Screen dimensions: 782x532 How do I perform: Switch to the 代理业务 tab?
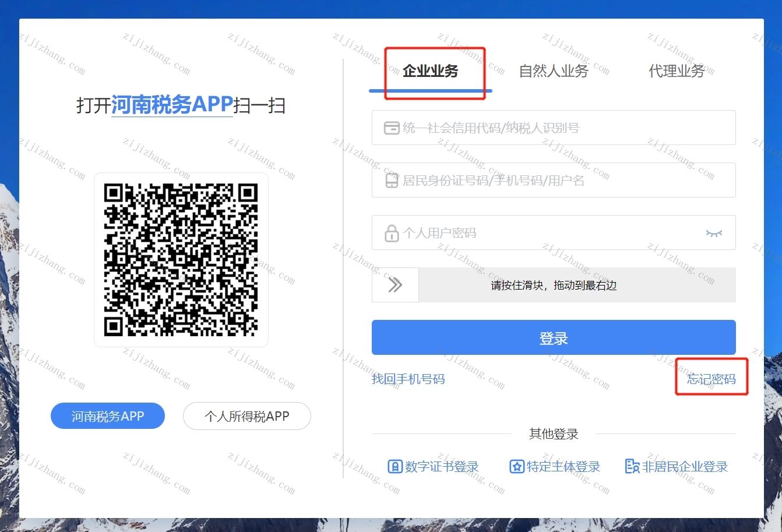pos(677,72)
